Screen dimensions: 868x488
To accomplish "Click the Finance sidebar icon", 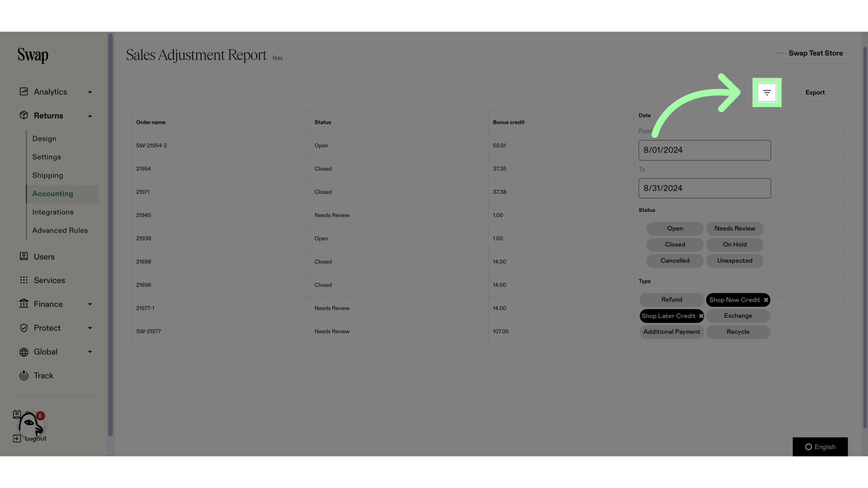I will pyautogui.click(x=23, y=304).
